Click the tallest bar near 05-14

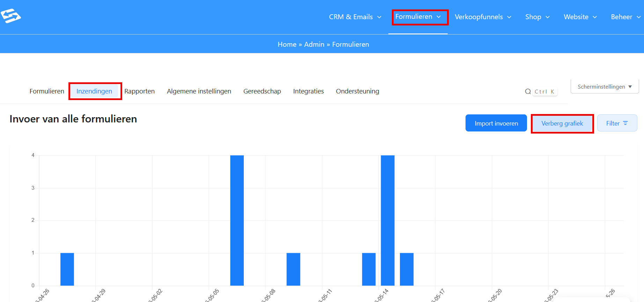tap(388, 220)
